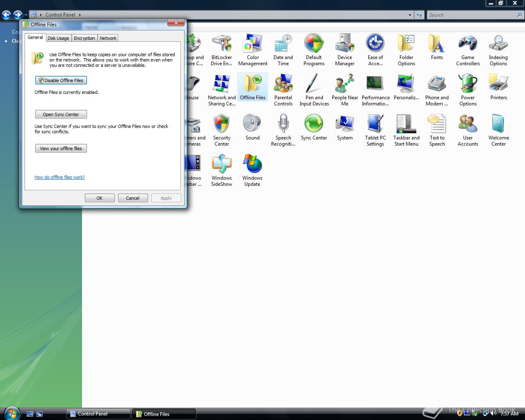Click Open Sync Center button
The image size is (525, 420).
click(61, 114)
